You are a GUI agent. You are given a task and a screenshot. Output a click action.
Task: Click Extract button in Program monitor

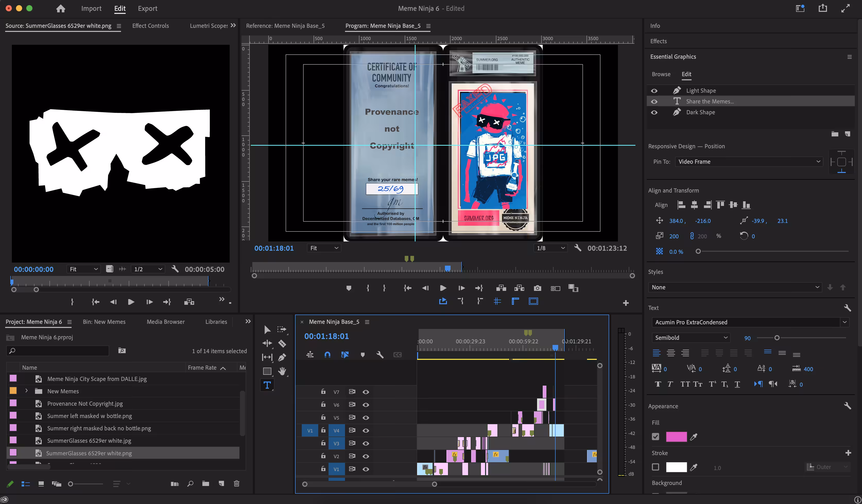[519, 288]
